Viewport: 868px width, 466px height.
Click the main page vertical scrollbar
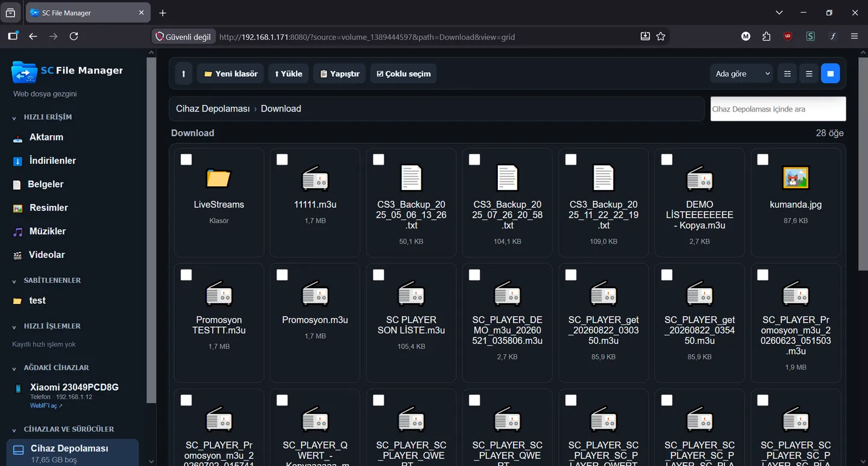coord(863,163)
